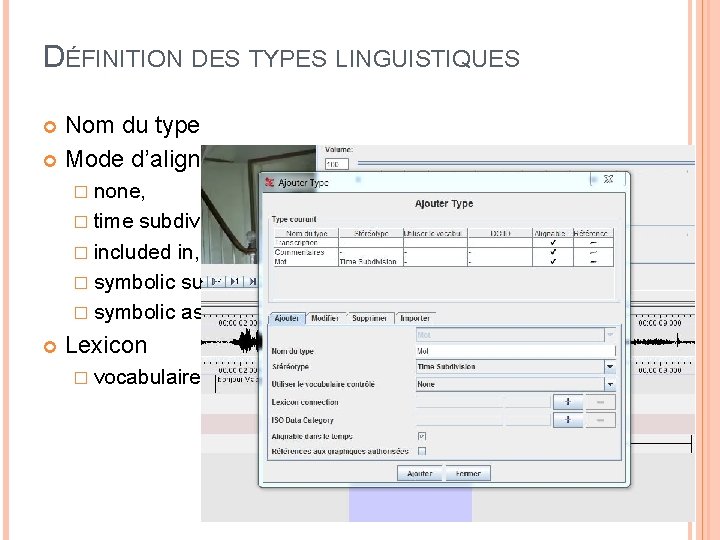Screen dimensions: 720x540
Task: Remove ISO Data Category with minus button
Action: click(x=600, y=420)
